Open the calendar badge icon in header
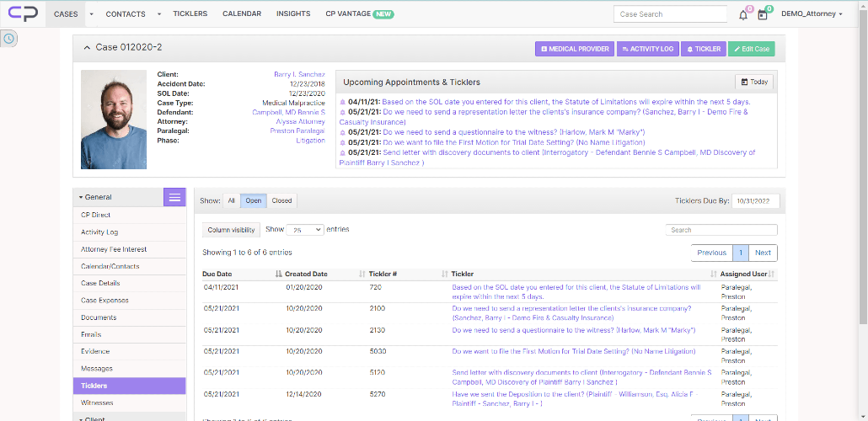 (x=763, y=15)
